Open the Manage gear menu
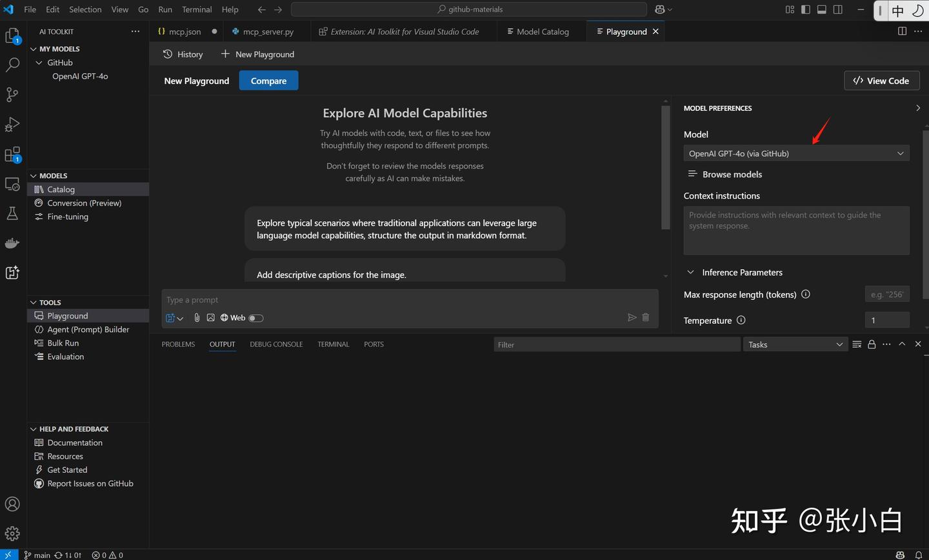 (x=12, y=534)
